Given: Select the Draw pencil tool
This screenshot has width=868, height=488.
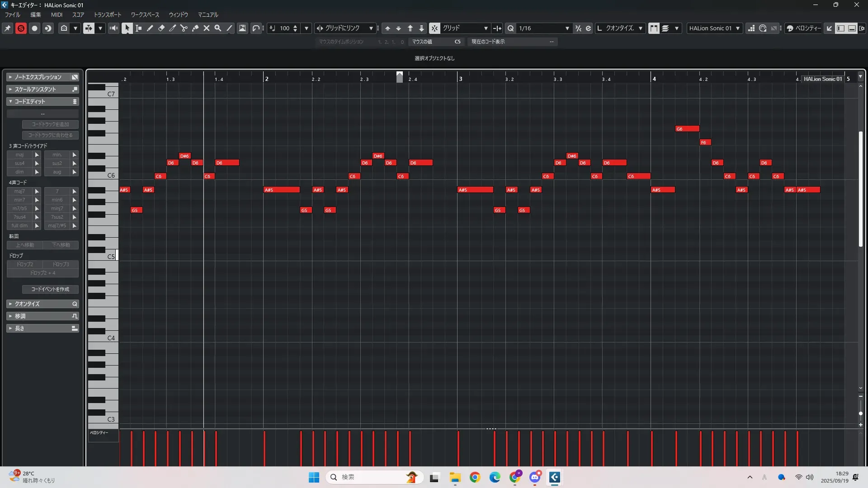Looking at the screenshot, I should coord(150,28).
